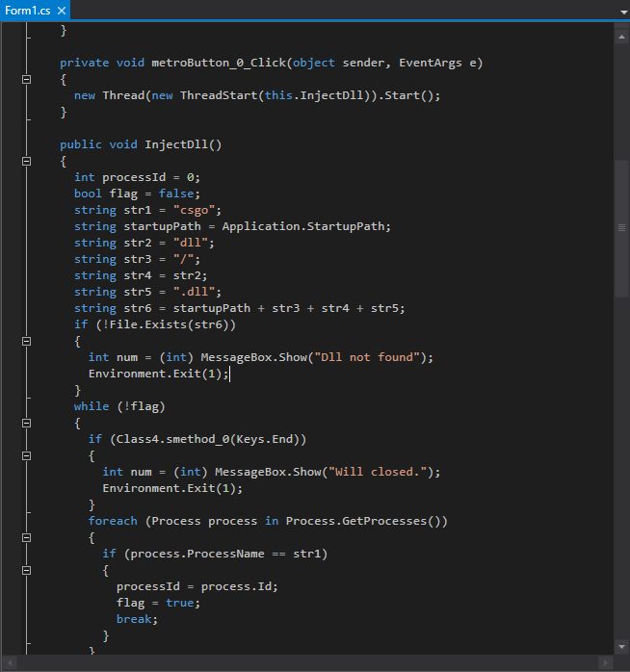This screenshot has width=630, height=672.
Task: Click the 'if (!File.Exists(str6))' condition
Action: click(x=155, y=324)
